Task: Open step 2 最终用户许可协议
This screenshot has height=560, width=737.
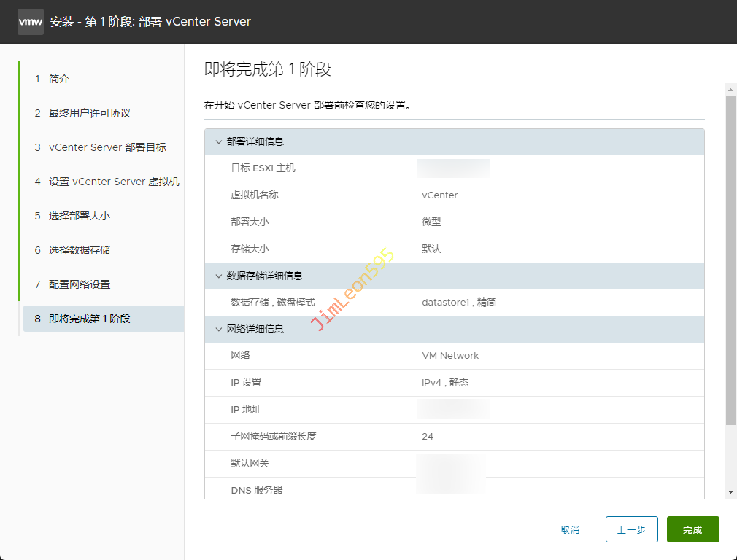Action: tap(89, 113)
